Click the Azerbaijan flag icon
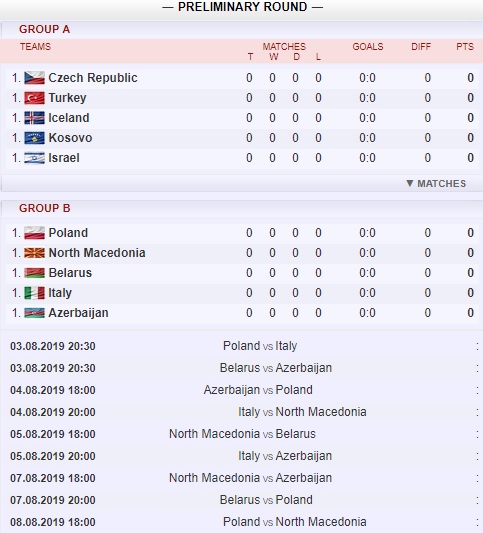This screenshot has height=533, width=483. 34,313
